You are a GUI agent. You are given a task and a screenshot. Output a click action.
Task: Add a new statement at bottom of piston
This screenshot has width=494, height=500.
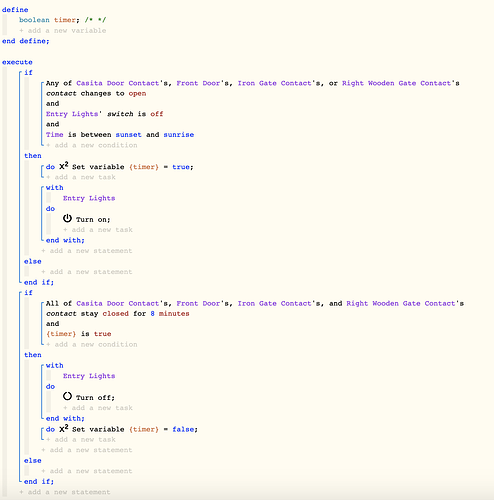[x=65, y=492]
